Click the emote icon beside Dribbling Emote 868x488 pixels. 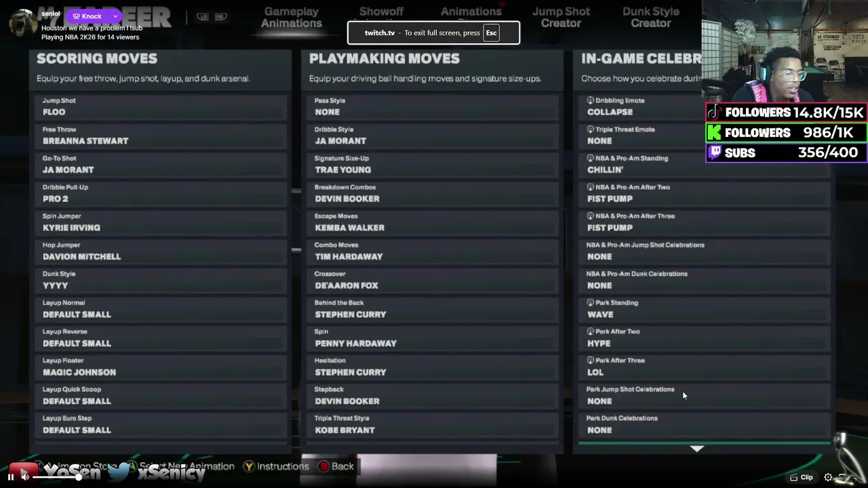(x=590, y=100)
